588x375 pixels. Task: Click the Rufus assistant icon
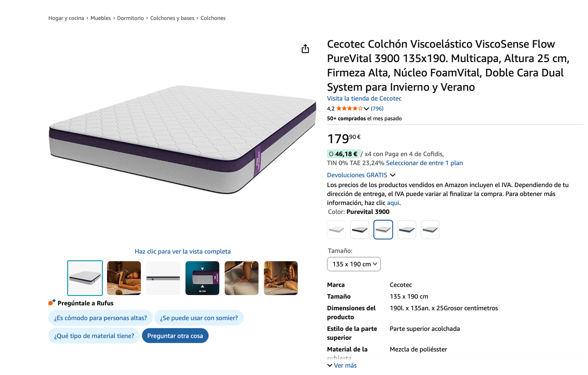point(52,302)
